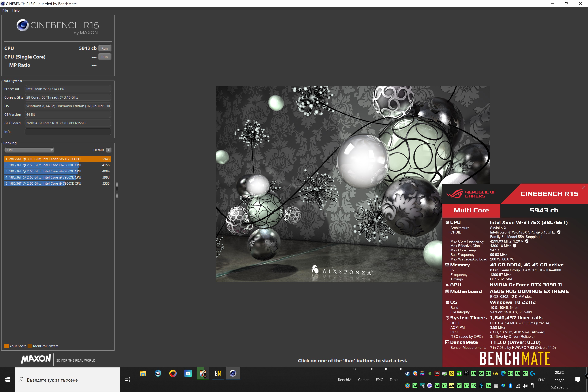
Task: Open the NVIDIA tray icon
Action: click(x=430, y=373)
